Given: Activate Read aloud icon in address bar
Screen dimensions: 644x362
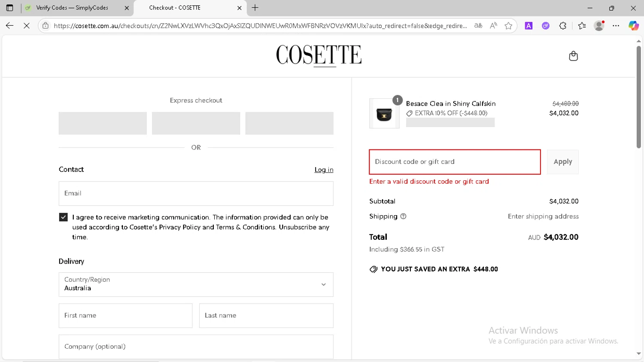Looking at the screenshot, I should pyautogui.click(x=493, y=26).
